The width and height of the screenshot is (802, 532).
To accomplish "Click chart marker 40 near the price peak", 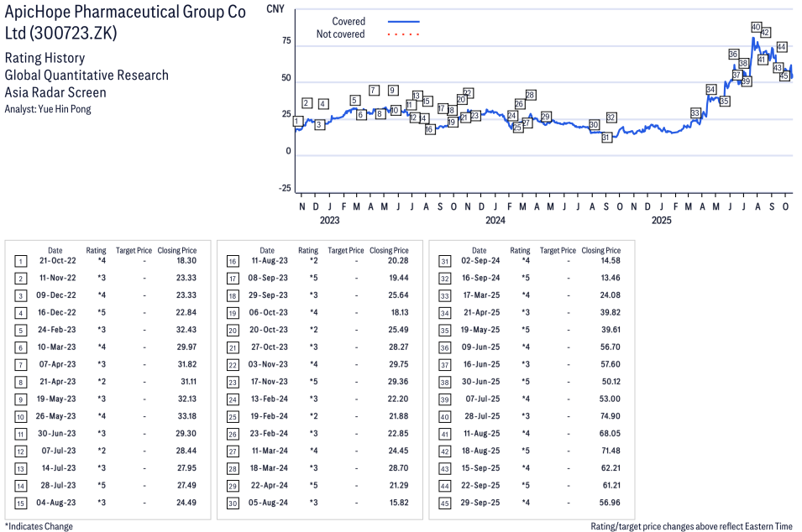I will click(756, 28).
